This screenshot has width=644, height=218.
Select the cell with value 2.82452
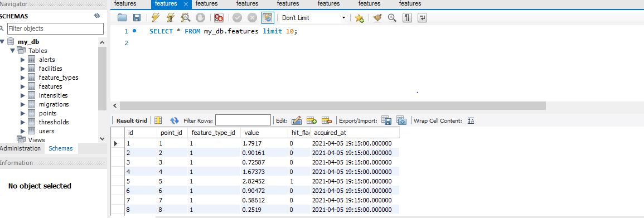pyautogui.click(x=264, y=181)
